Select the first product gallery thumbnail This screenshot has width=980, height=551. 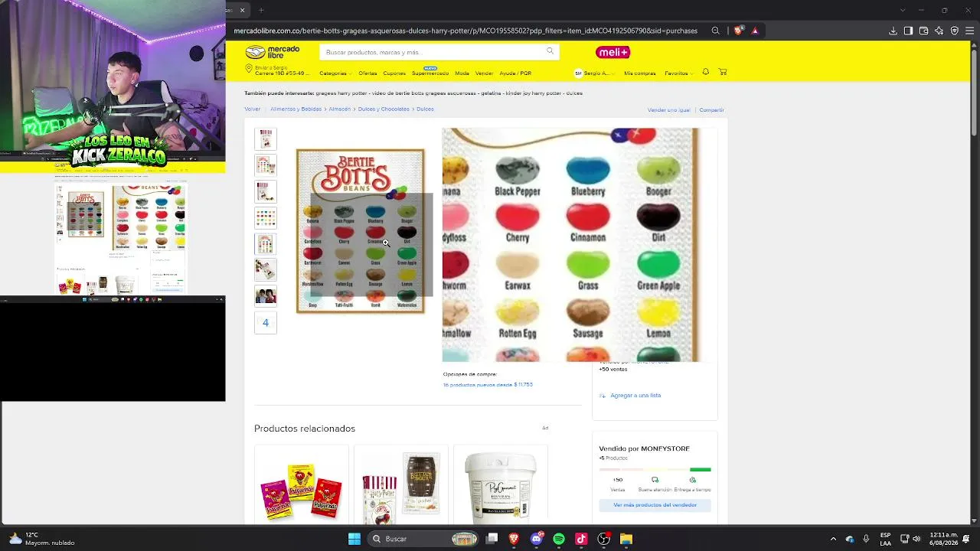266,139
